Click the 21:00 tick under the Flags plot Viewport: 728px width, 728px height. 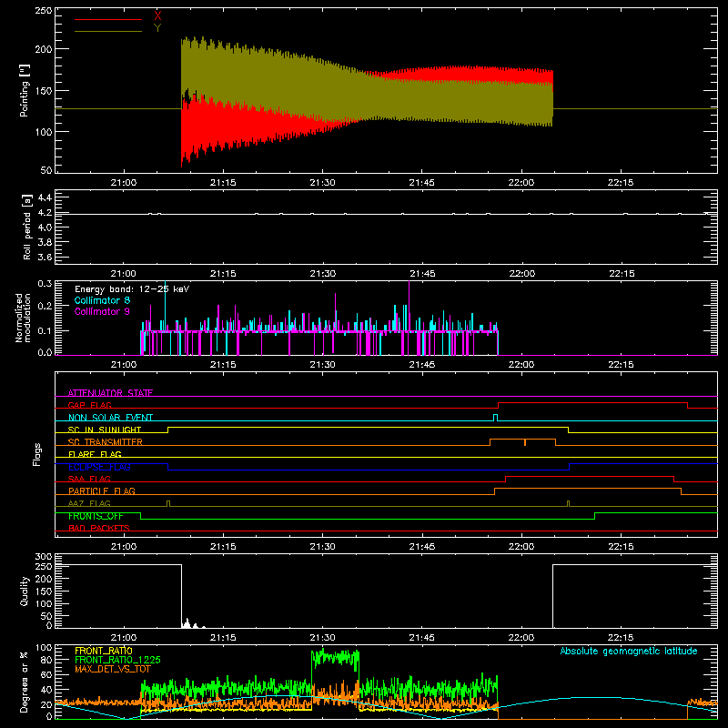coord(124,547)
